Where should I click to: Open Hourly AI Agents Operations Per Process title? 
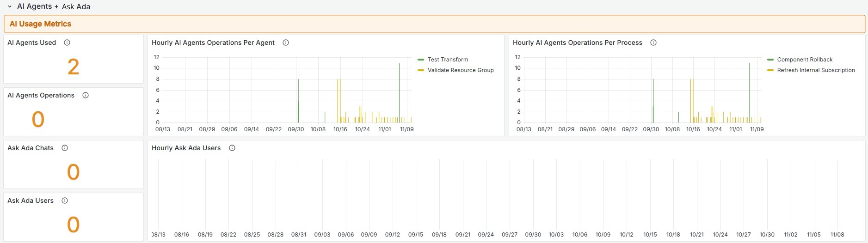[x=578, y=43]
